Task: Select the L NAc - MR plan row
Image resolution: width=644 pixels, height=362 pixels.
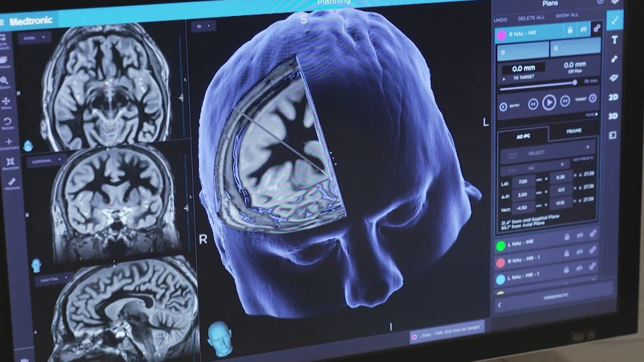Action: [547, 241]
